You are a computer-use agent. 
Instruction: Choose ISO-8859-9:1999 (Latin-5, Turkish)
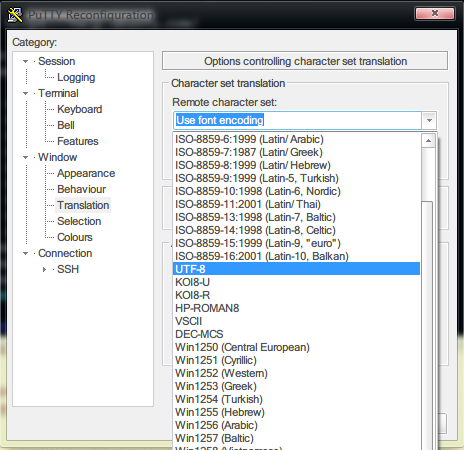point(297,178)
